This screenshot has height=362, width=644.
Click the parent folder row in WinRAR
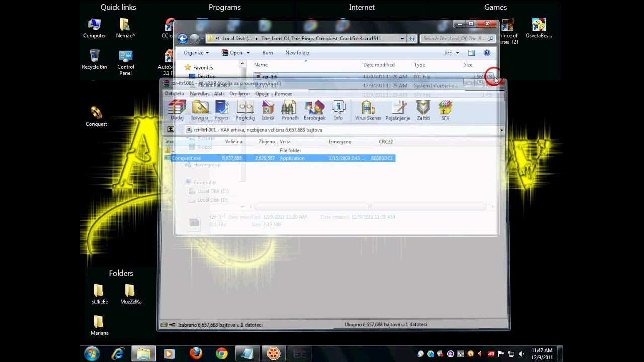[280, 150]
